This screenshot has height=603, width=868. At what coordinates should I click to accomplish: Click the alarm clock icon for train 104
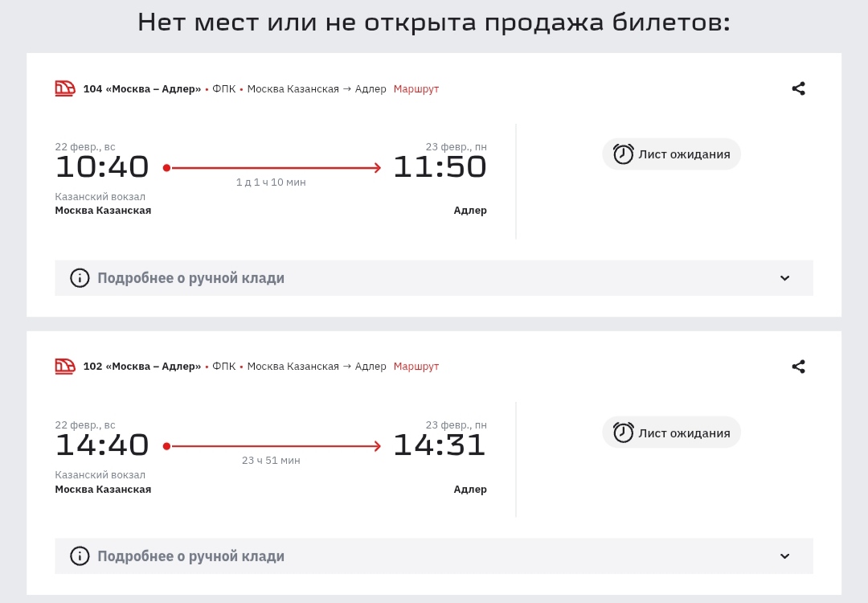[x=624, y=154]
